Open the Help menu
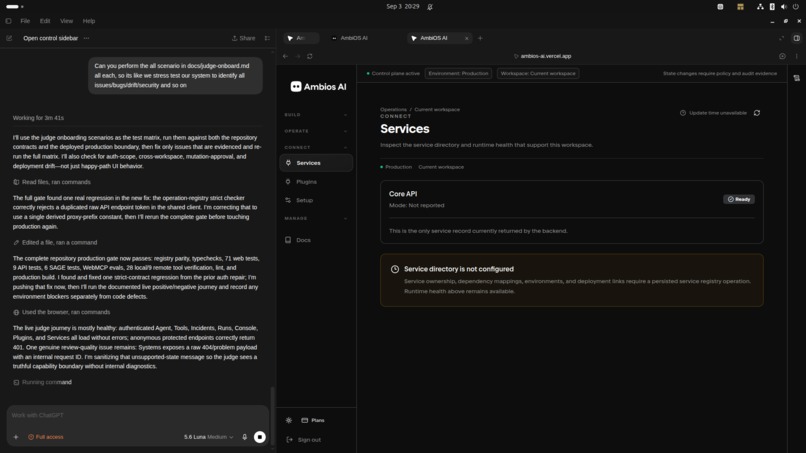 tap(89, 21)
